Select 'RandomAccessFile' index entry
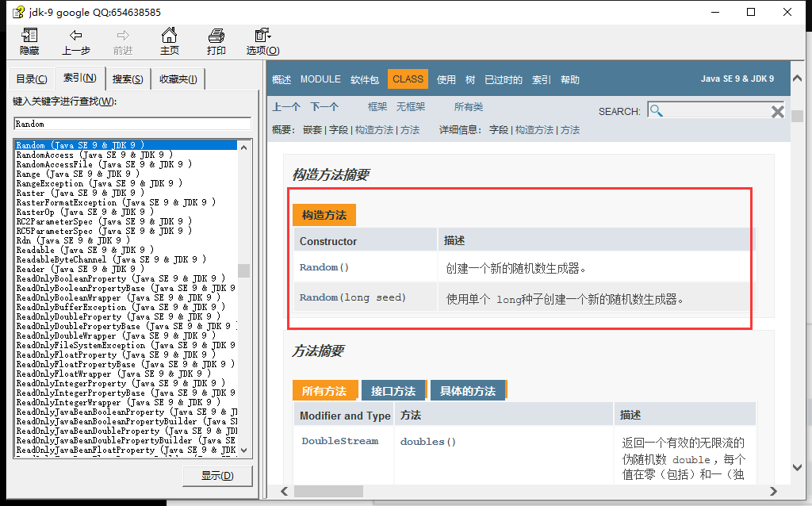 pyautogui.click(x=104, y=164)
